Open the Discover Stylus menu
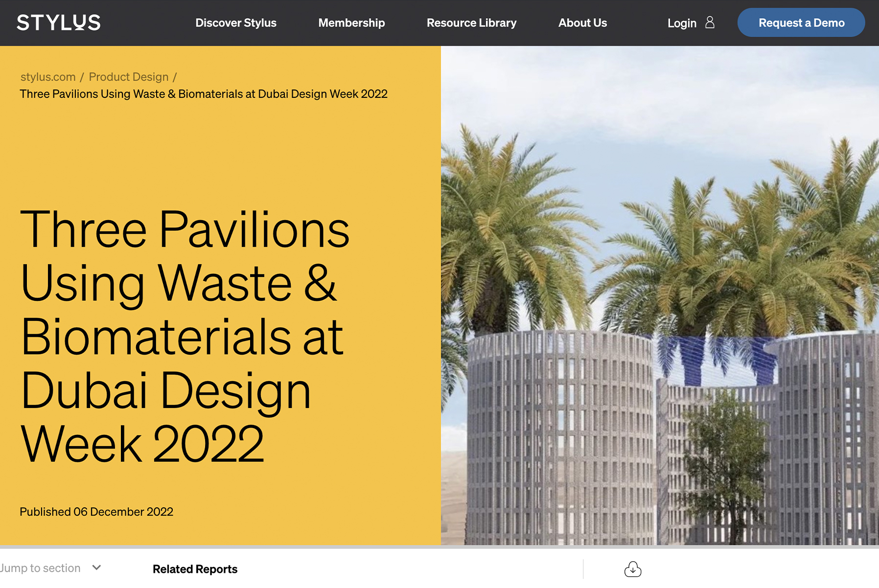The height and width of the screenshot is (588, 879). [x=236, y=23]
